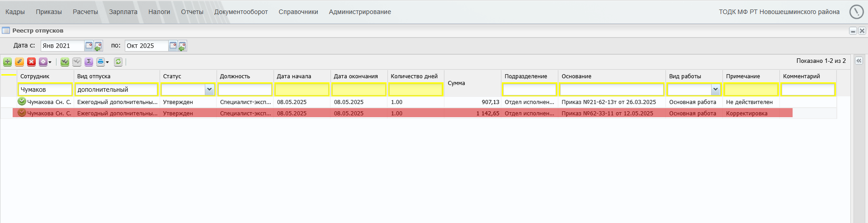Screen dimensions: 868x223
Task: Click the Сотрудник filter field containing Чумаков
Action: coord(45,90)
